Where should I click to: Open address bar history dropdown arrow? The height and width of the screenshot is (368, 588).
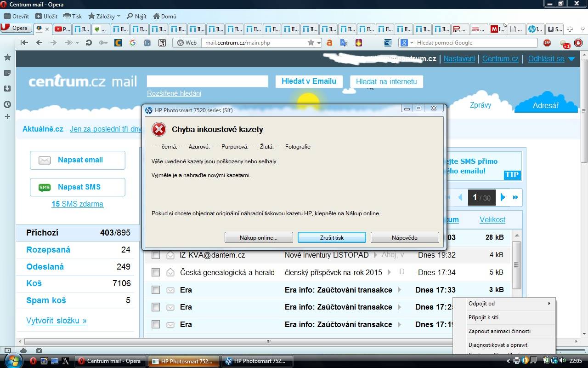pyautogui.click(x=318, y=43)
